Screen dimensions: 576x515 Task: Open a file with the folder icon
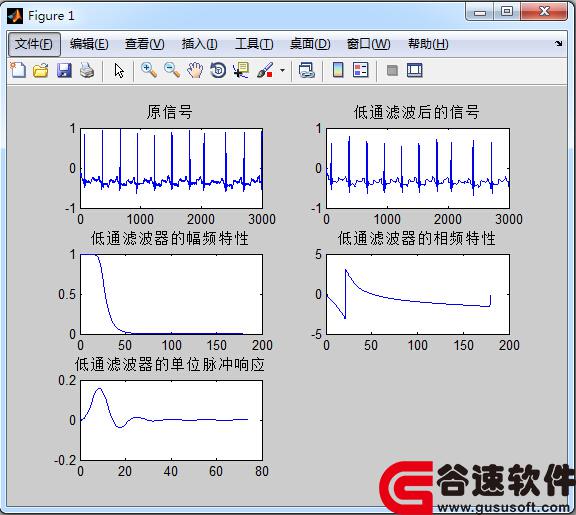pos(41,70)
